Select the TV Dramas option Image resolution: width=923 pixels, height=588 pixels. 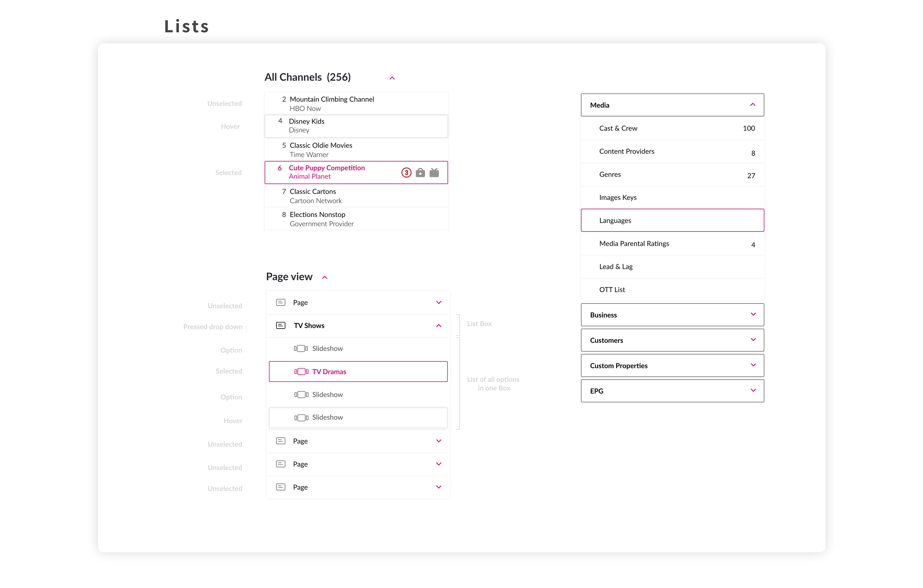pos(358,371)
